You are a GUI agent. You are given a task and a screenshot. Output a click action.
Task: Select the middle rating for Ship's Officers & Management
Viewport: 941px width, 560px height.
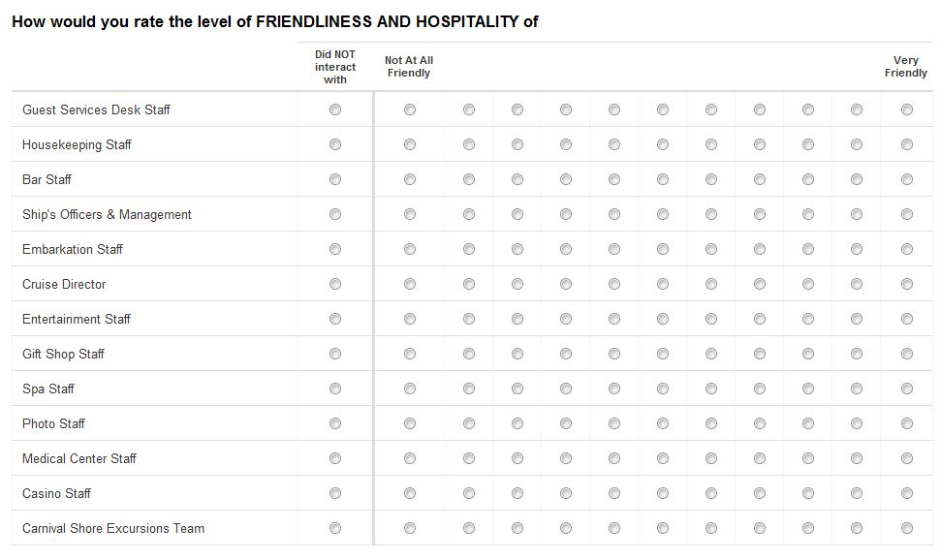click(662, 214)
